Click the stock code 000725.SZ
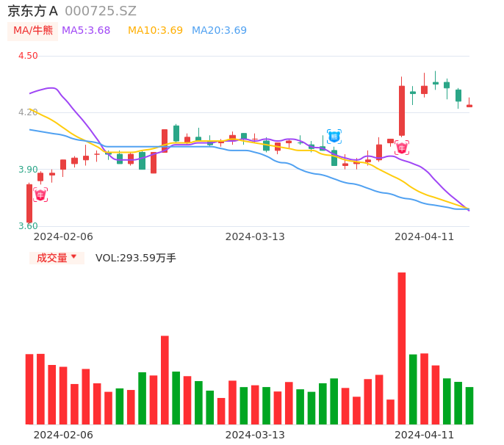Screen dimensions: 504x445 pos(101,11)
